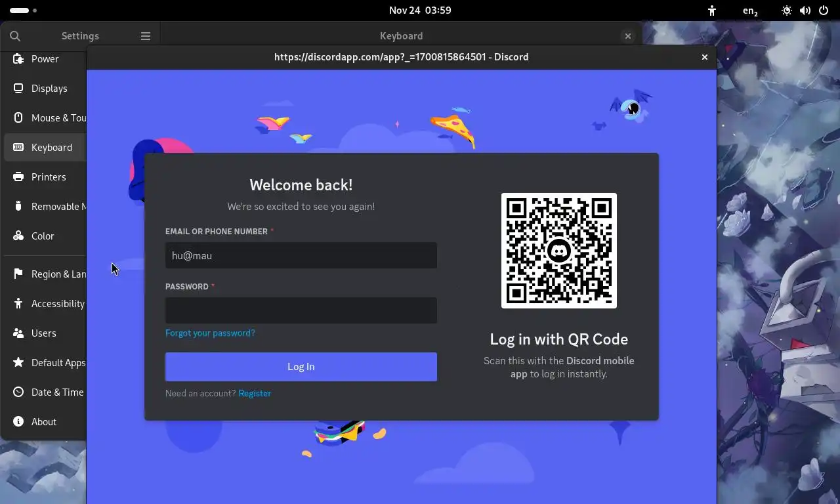Open the accessibility menu in top bar

click(x=712, y=10)
